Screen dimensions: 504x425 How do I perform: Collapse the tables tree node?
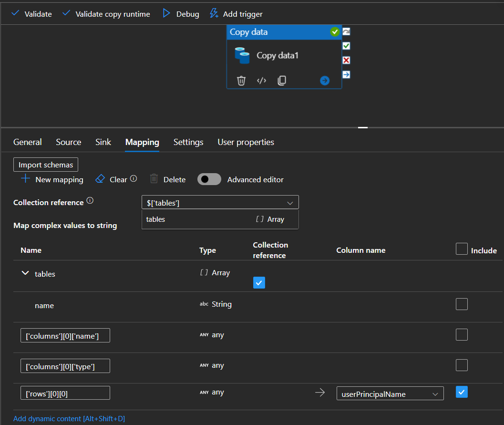pyautogui.click(x=25, y=273)
